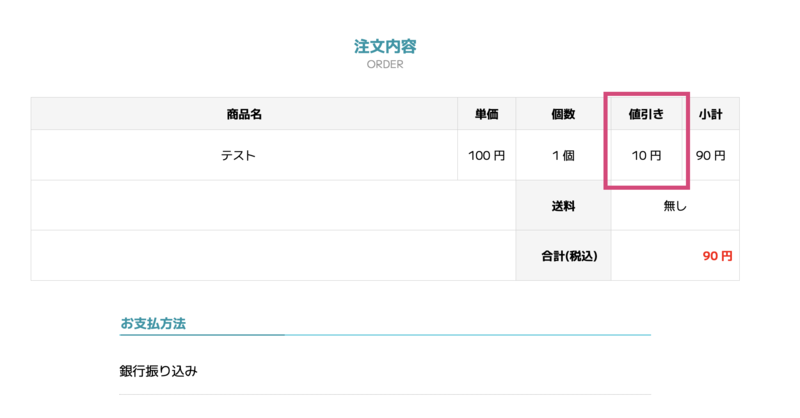Click the 10 円 discount value

point(646,155)
